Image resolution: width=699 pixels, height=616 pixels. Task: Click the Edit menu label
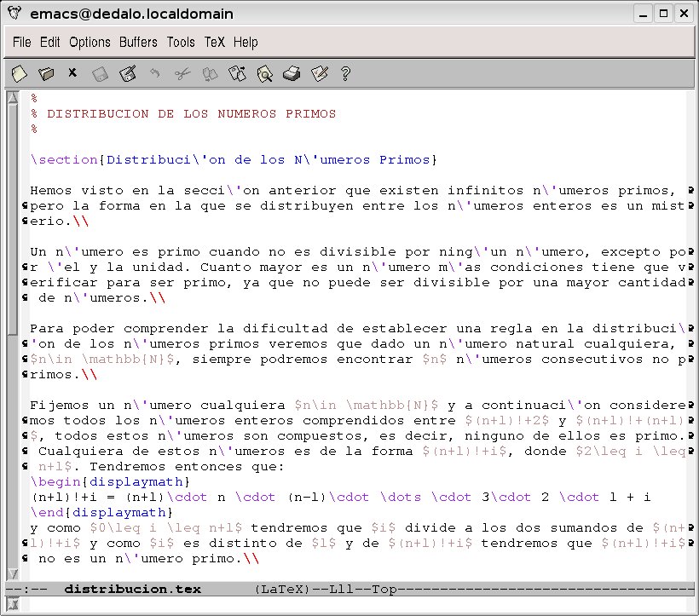coord(49,42)
